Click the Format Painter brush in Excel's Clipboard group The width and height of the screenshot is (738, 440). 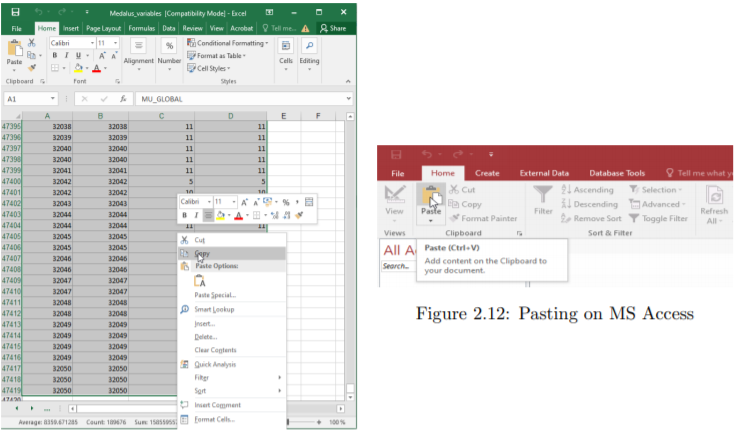point(32,68)
